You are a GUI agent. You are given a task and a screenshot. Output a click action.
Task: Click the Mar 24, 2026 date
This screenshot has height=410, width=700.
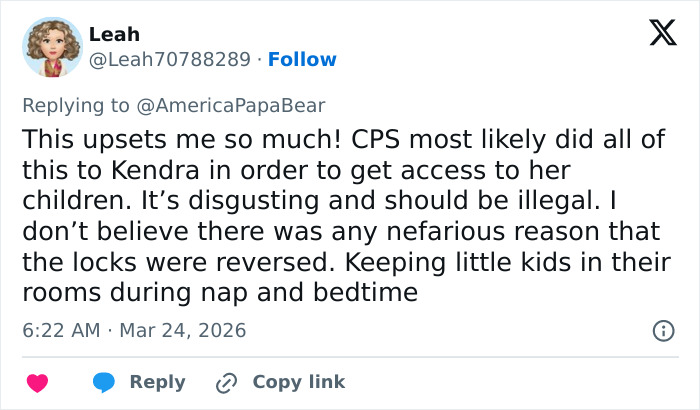(x=183, y=330)
